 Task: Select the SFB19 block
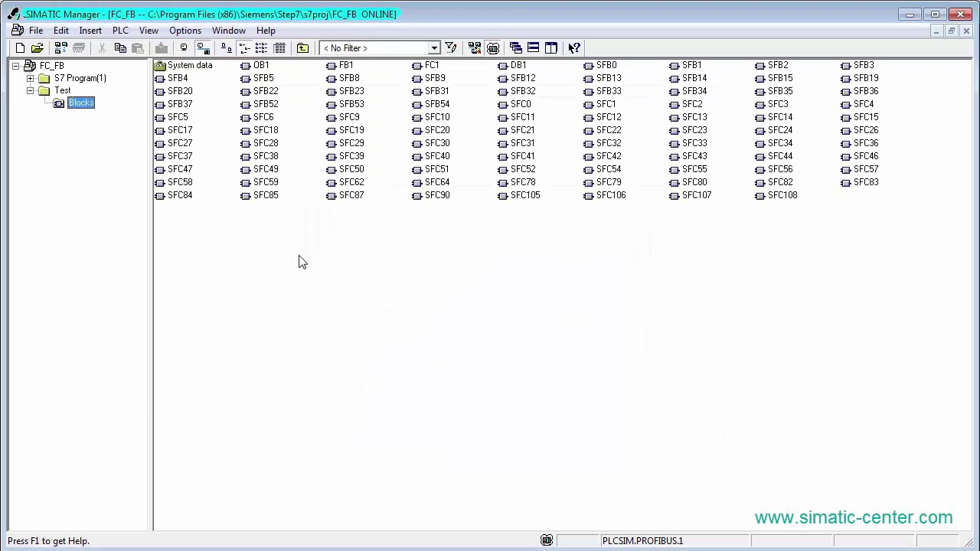tap(860, 78)
